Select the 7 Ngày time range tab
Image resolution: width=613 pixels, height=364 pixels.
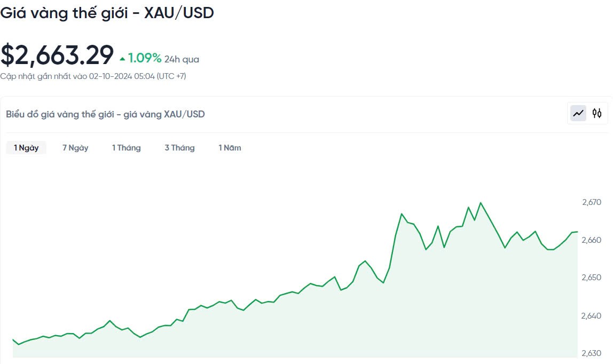pyautogui.click(x=75, y=148)
